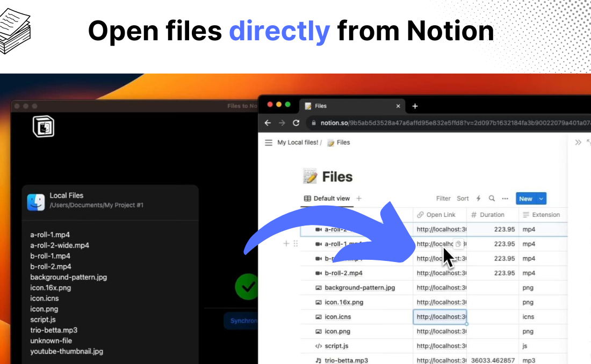The width and height of the screenshot is (591, 364).
Task: Click the selected localhost link for icon.icns
Action: pos(440,317)
